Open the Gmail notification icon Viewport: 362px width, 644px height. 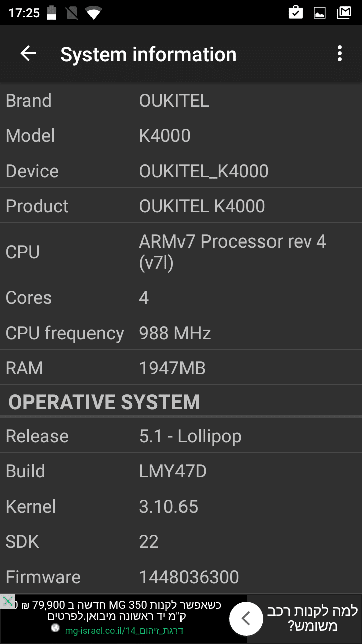click(x=344, y=13)
